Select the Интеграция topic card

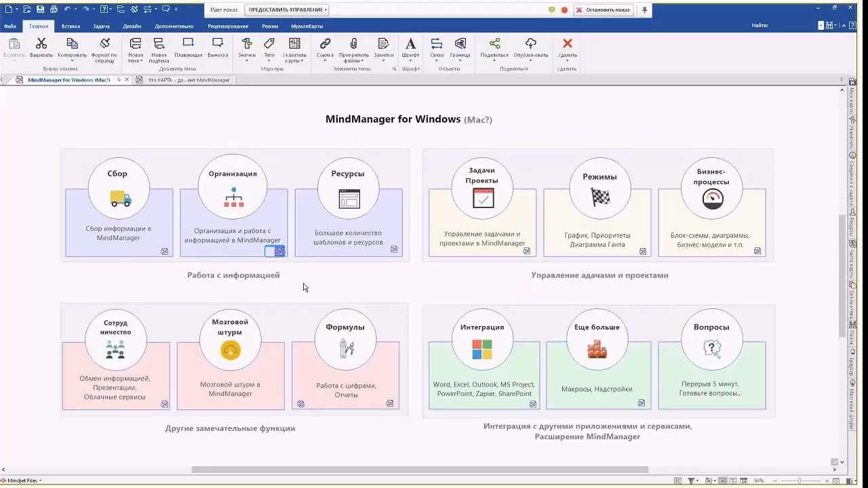tap(484, 359)
